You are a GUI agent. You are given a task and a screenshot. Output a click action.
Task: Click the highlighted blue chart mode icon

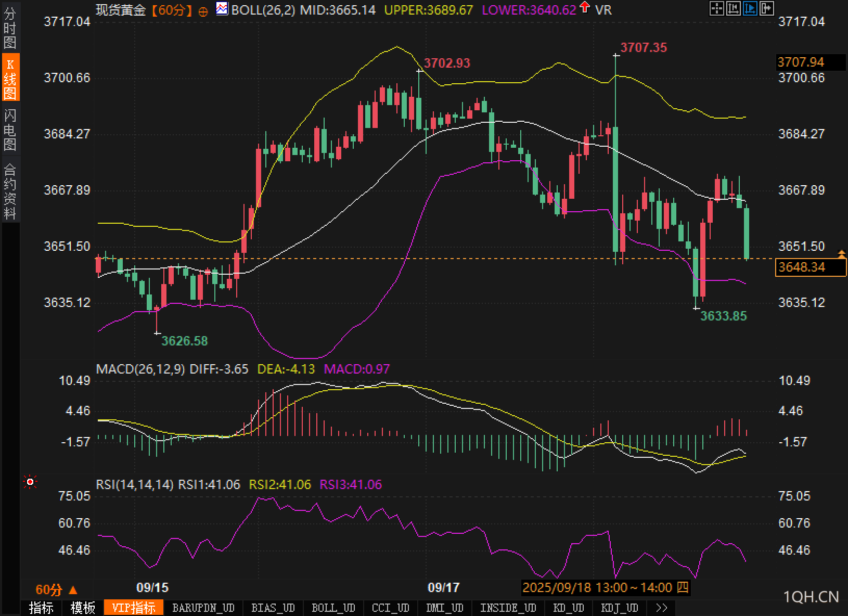750,8
